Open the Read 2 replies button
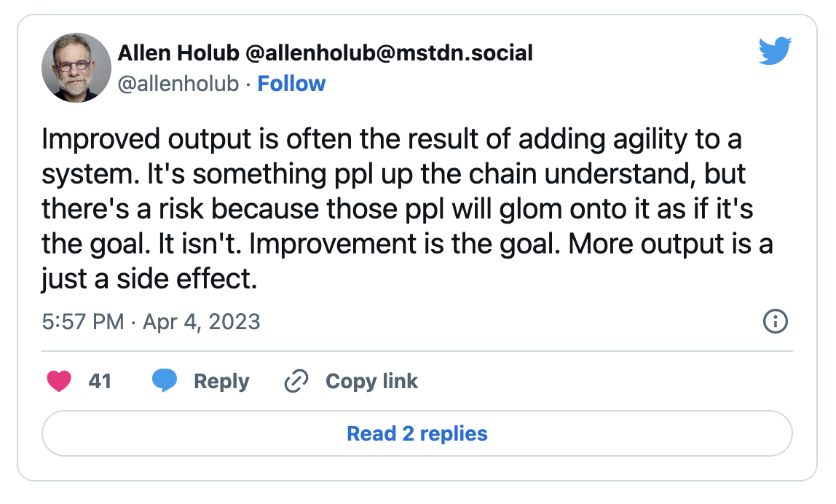This screenshot has width=836, height=504. pyautogui.click(x=417, y=433)
